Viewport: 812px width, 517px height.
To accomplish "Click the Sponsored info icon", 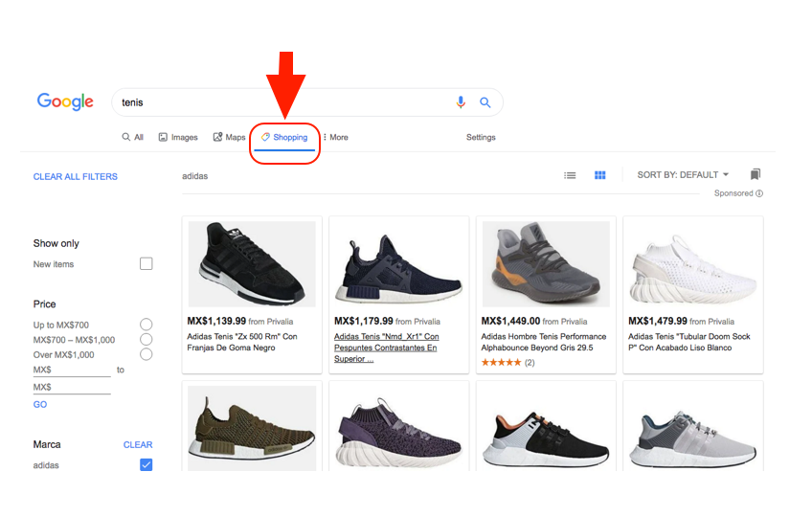I will [759, 193].
